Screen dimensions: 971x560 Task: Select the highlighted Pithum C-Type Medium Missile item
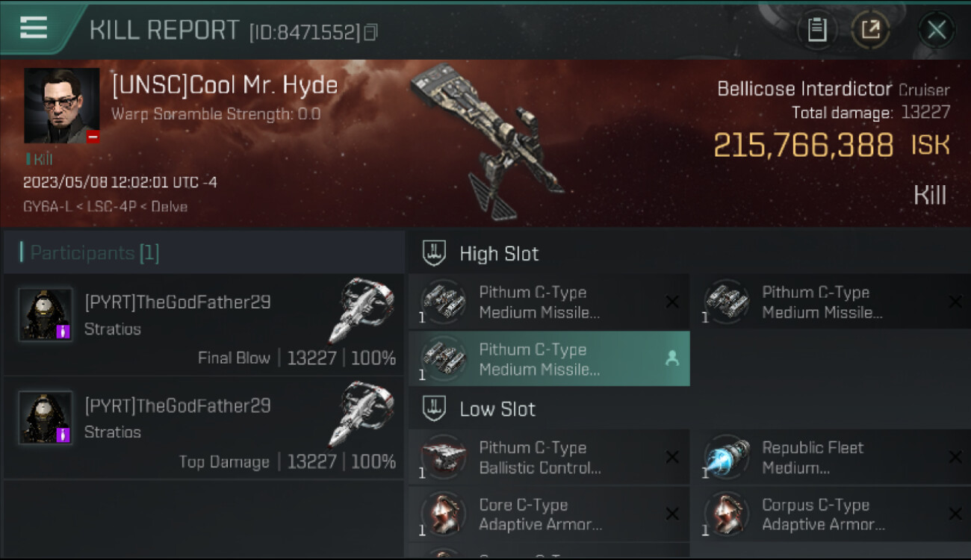(x=549, y=359)
